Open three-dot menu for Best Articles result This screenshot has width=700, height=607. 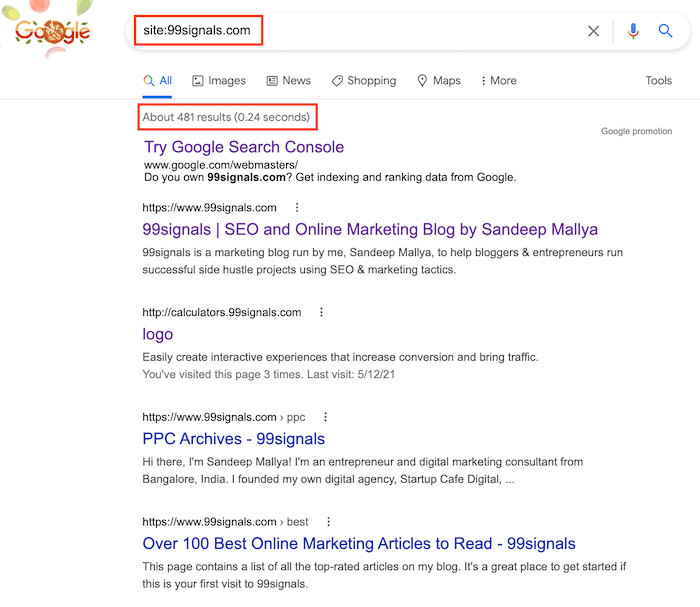[x=329, y=522]
